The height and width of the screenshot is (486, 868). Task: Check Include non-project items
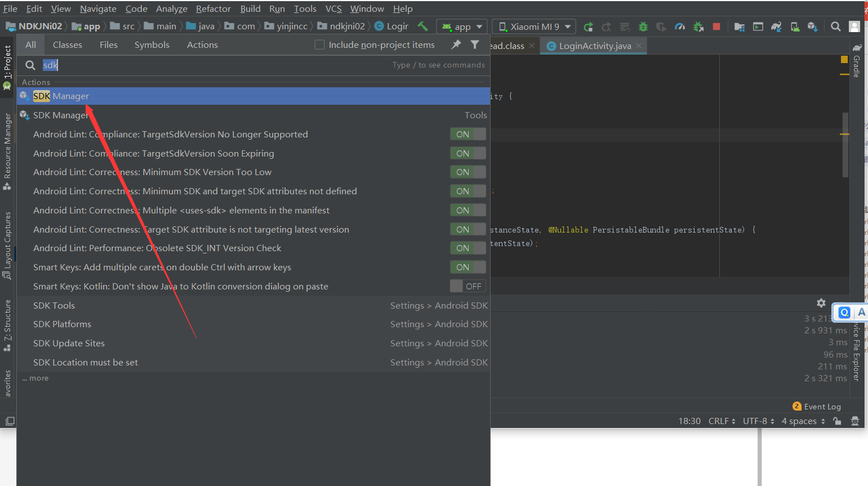click(319, 44)
